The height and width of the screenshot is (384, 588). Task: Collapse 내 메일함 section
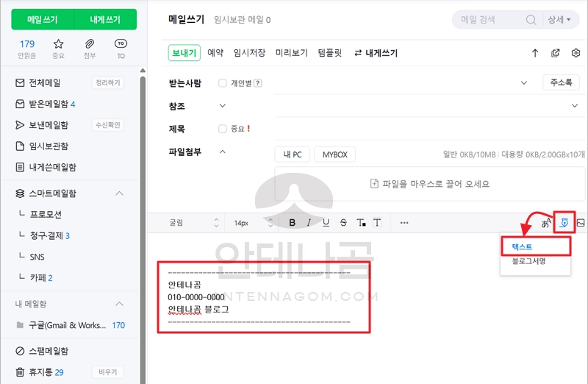pos(119,304)
